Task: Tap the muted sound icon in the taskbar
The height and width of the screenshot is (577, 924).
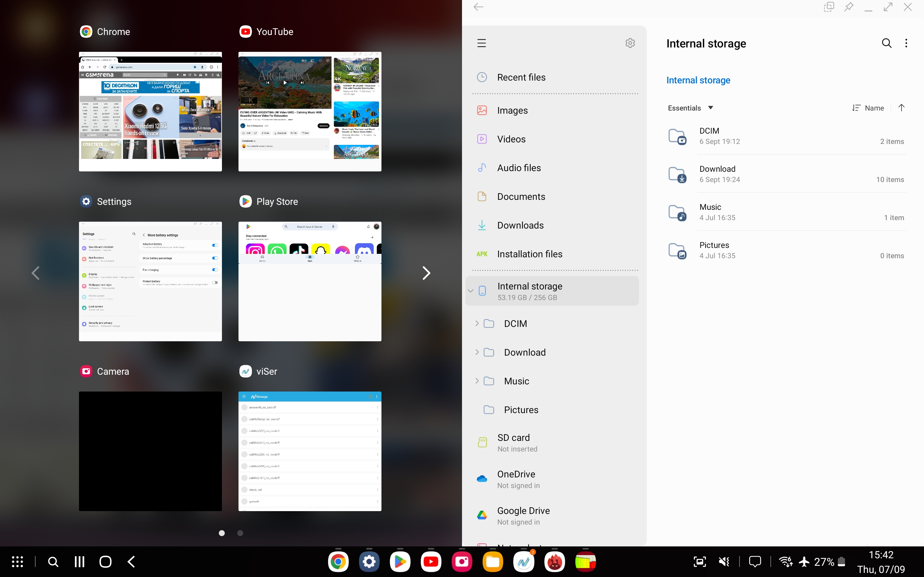Action: click(x=724, y=562)
